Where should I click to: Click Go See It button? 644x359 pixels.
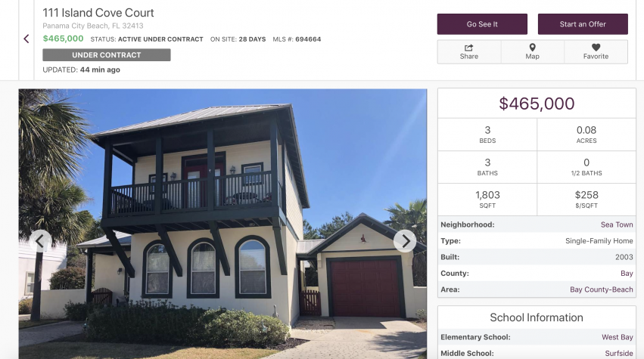click(x=482, y=24)
